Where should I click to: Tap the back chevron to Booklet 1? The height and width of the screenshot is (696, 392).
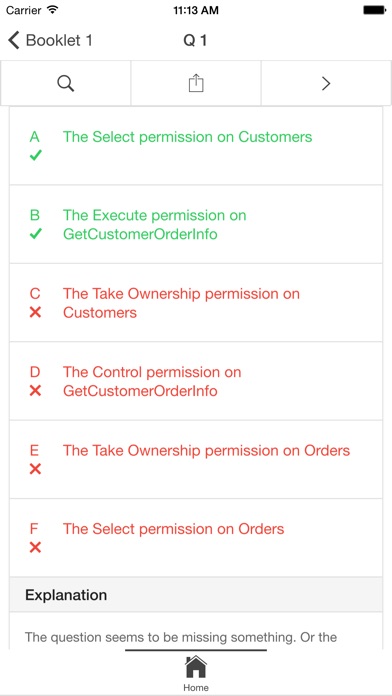click(13, 40)
